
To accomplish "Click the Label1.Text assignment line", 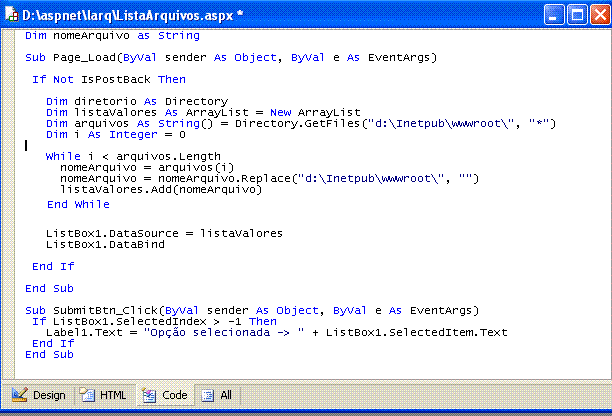I will (270, 332).
